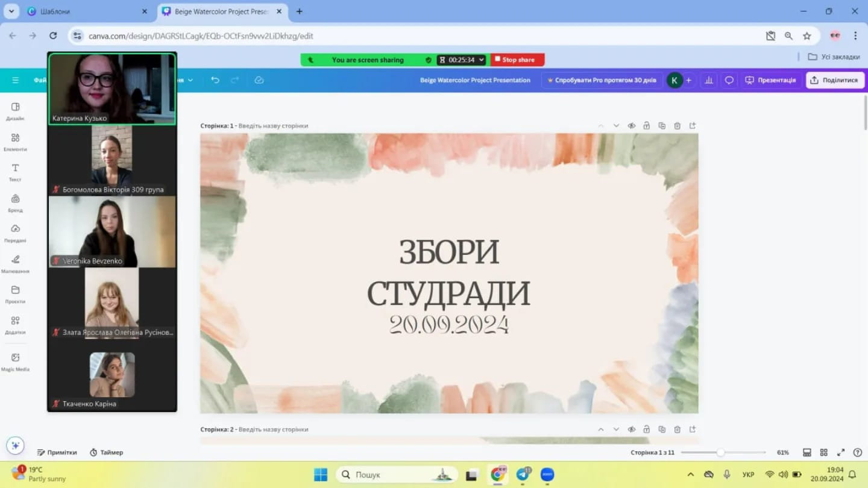This screenshot has width=868, height=488.
Task: Open the Windows Start menu
Action: pos(321,475)
